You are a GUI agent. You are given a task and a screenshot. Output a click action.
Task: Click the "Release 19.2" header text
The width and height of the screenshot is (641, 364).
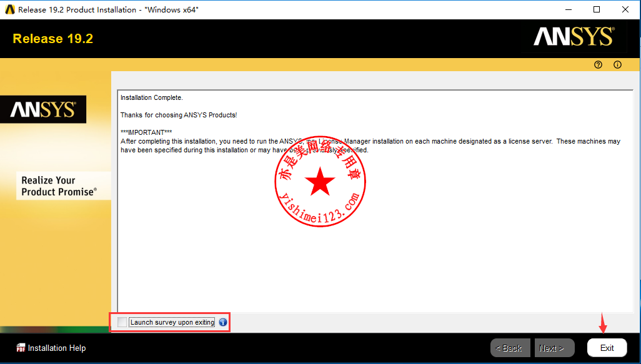click(x=52, y=39)
